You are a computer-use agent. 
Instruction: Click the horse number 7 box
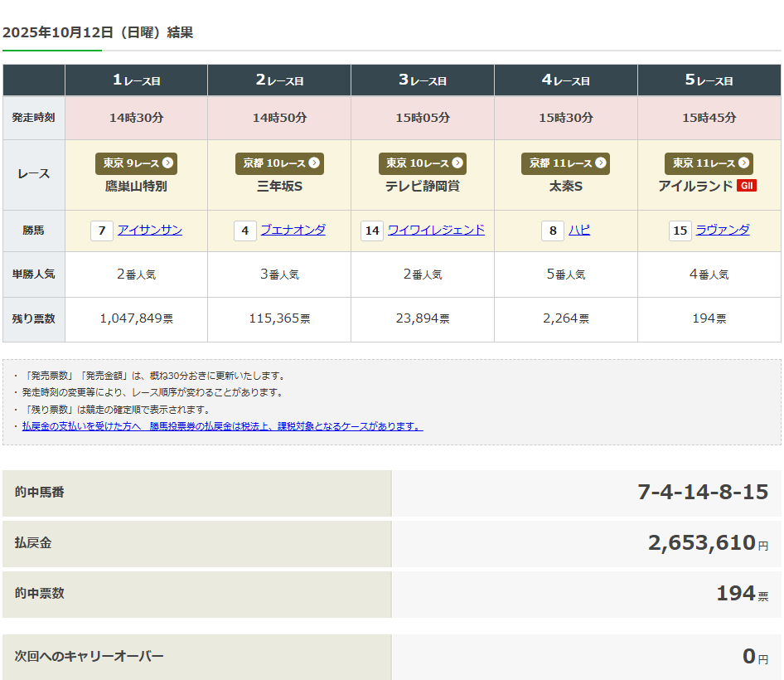(102, 231)
